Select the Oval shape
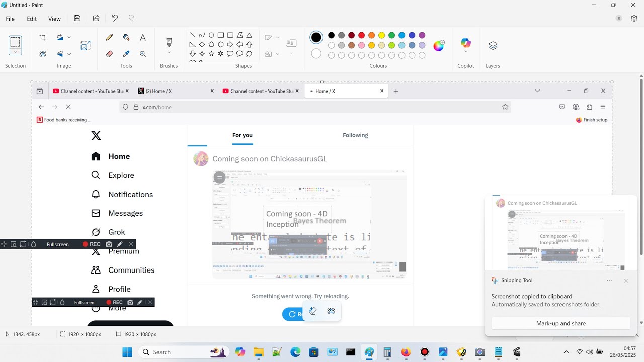 (211, 35)
